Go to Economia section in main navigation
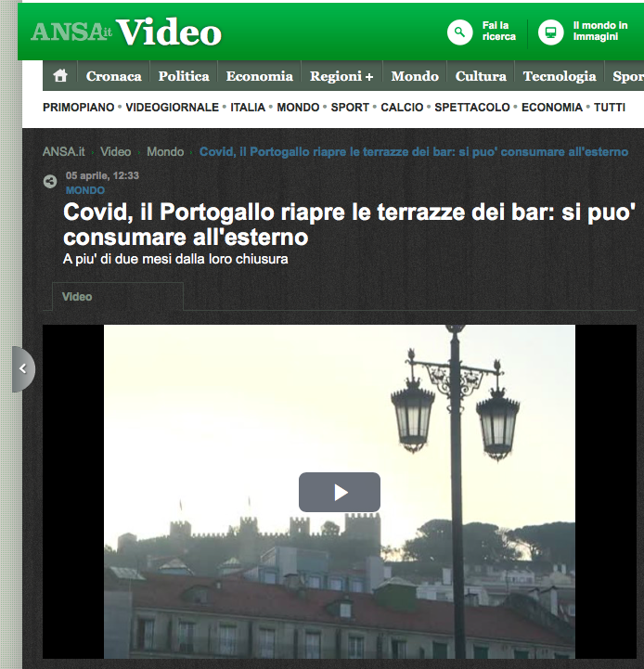The width and height of the screenshot is (644, 669). coord(260,76)
